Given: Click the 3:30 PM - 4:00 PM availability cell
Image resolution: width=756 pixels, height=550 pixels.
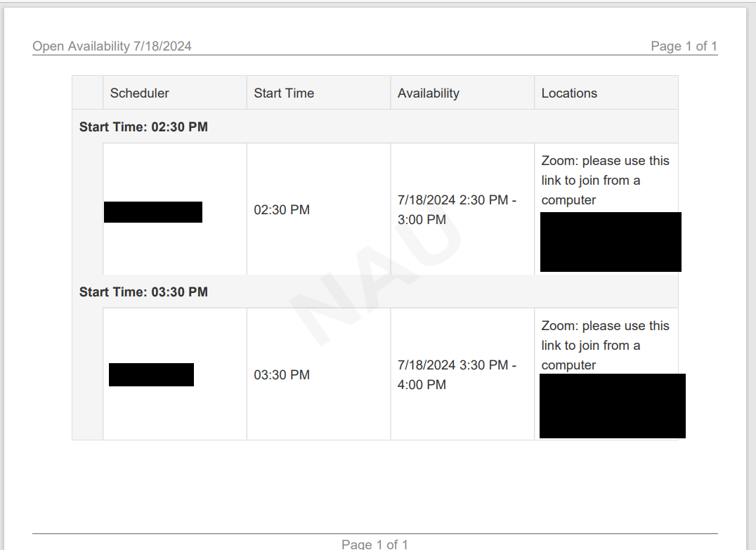Looking at the screenshot, I should point(457,375).
